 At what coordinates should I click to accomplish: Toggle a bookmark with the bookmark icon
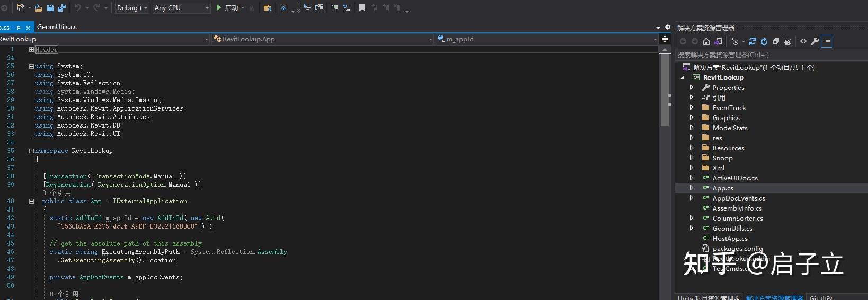click(362, 8)
